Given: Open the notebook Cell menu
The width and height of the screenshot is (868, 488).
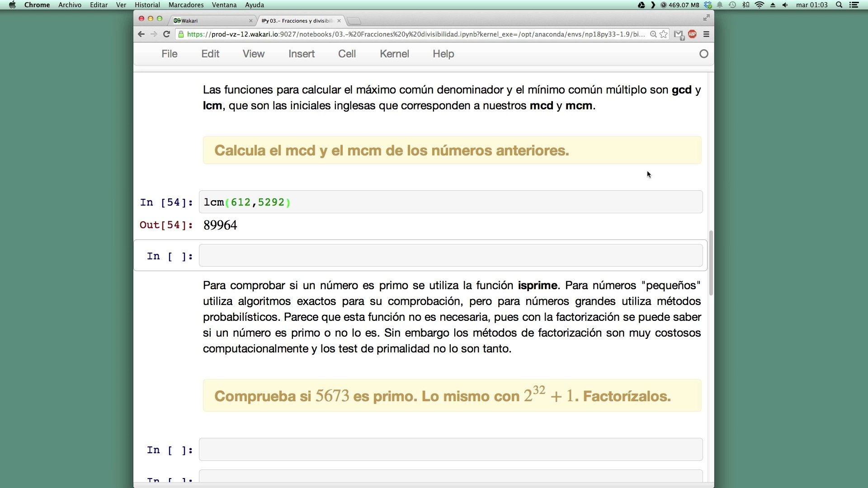Looking at the screenshot, I should 347,54.
